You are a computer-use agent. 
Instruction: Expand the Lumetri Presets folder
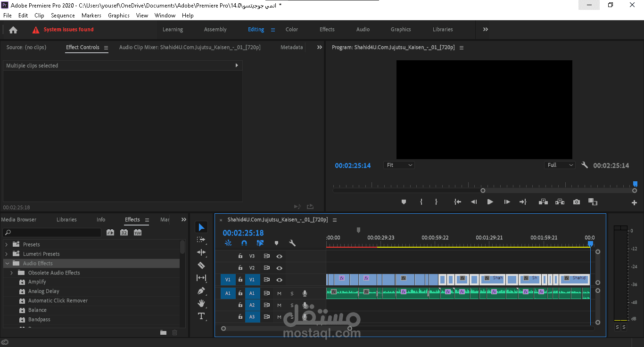[7, 254]
